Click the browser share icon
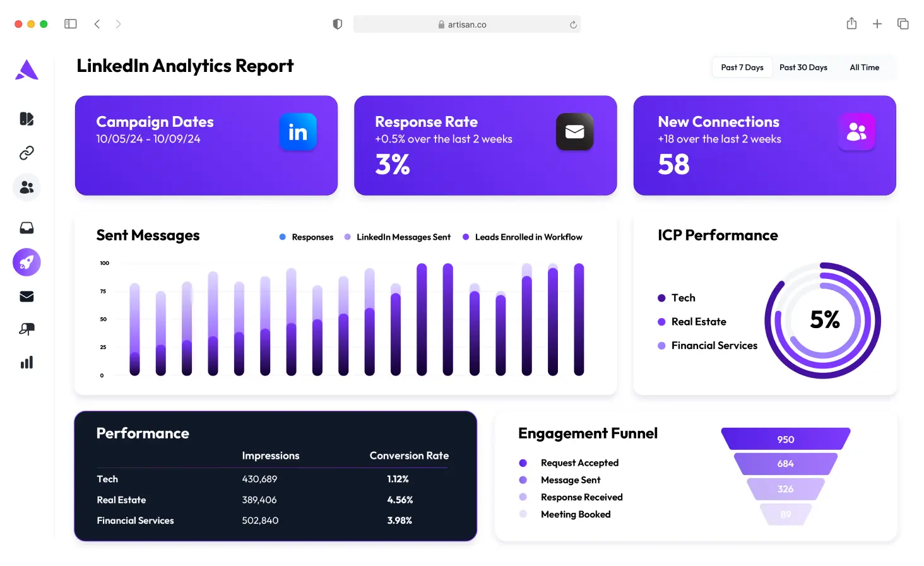Image resolution: width=924 pixels, height=566 pixels. coord(851,24)
